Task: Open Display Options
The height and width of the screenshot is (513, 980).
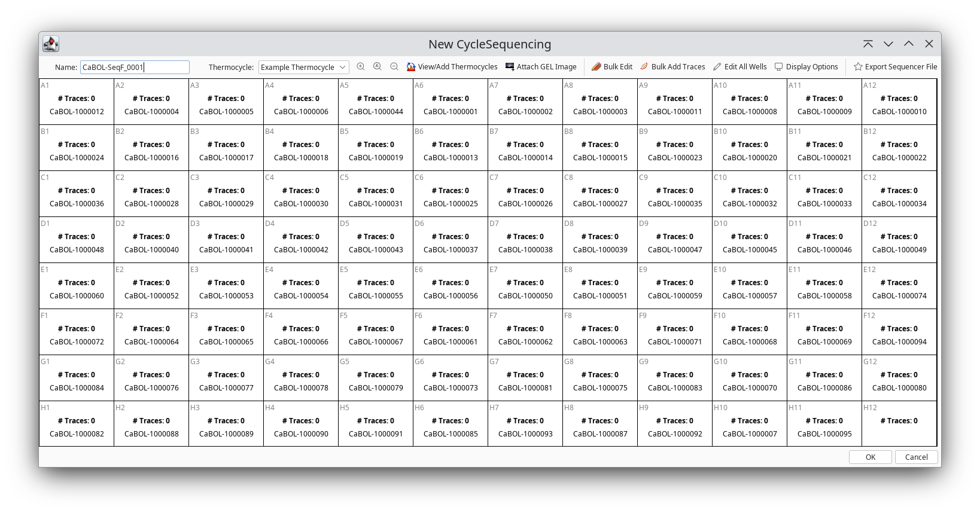Action: click(806, 67)
